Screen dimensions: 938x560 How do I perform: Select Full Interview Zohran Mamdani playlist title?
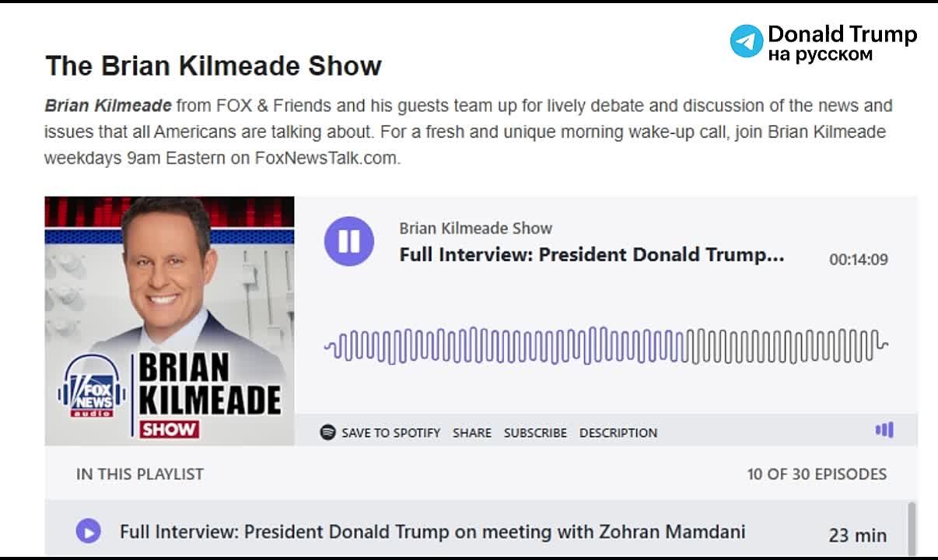[432, 532]
